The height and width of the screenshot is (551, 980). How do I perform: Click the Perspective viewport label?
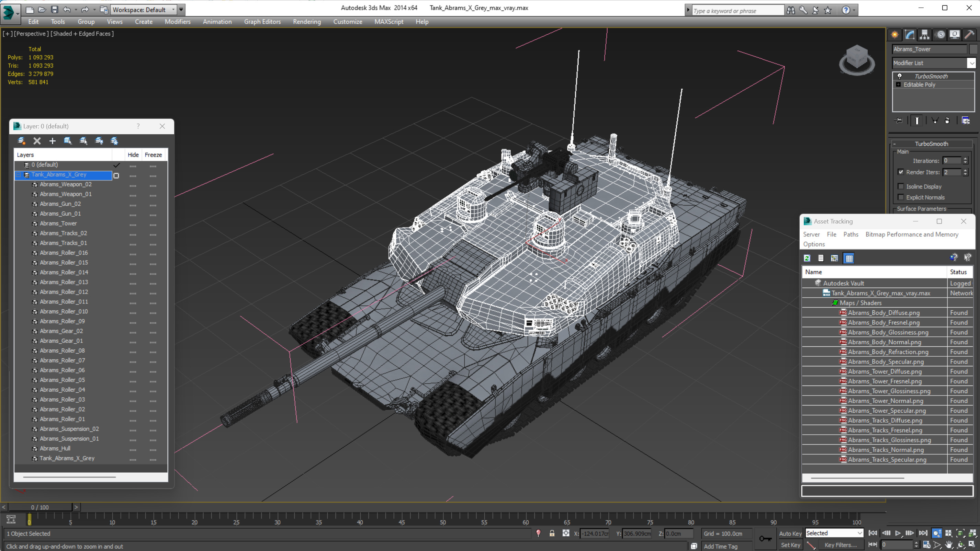coord(31,33)
